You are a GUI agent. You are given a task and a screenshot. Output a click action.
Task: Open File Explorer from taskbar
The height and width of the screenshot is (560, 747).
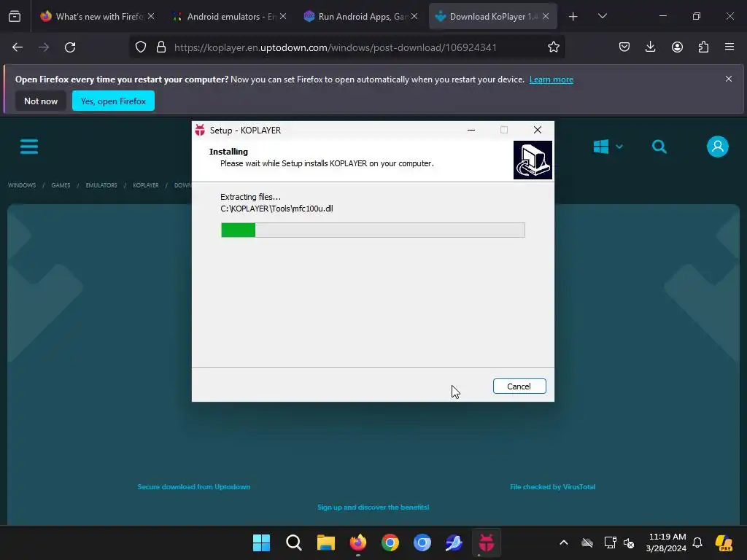pos(326,542)
